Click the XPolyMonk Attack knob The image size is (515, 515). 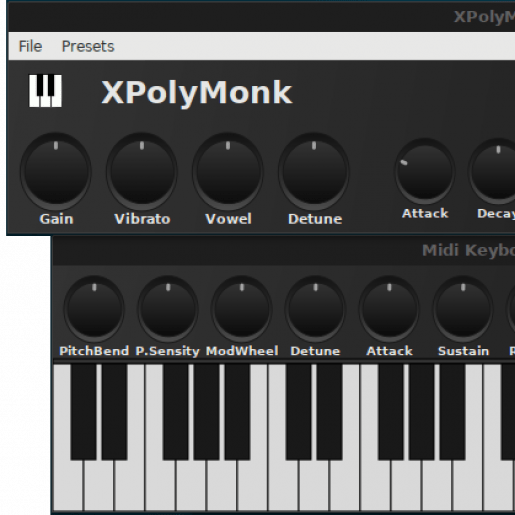pos(425,171)
